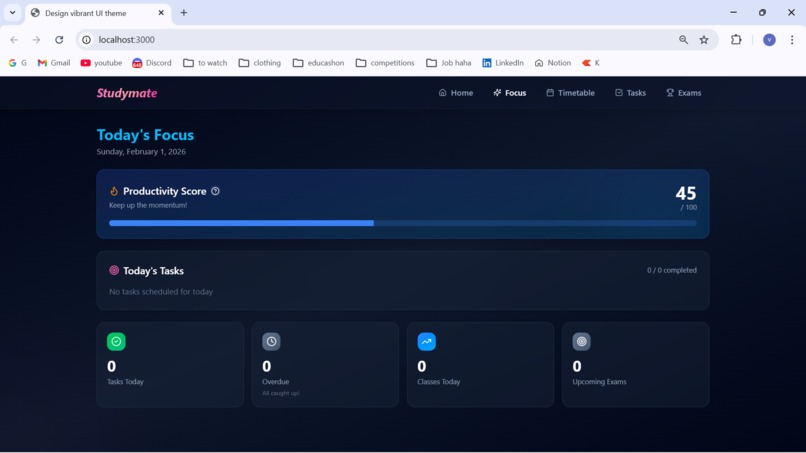Click the browser back arrow
The width and height of the screenshot is (806, 453).
[x=14, y=40]
